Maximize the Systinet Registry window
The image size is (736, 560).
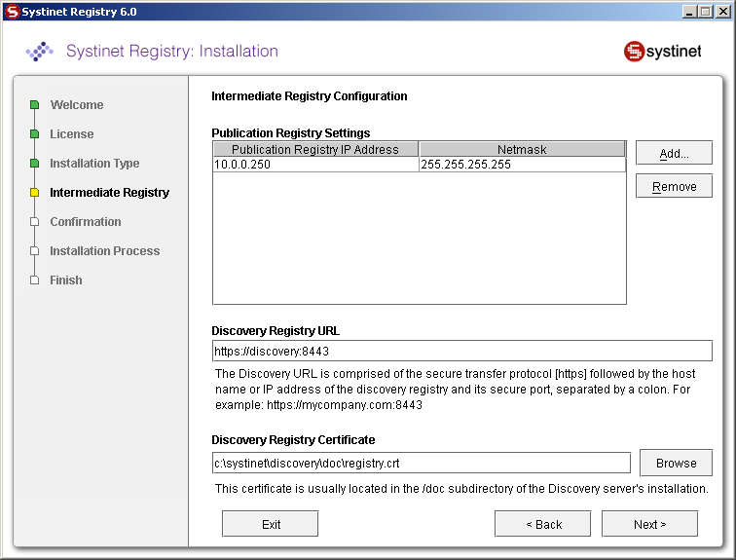705,12
